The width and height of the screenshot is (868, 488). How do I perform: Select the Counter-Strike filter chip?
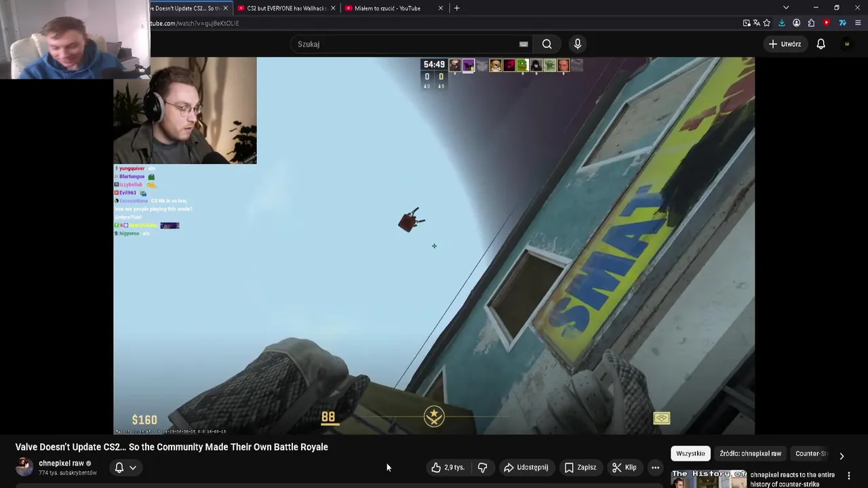click(811, 453)
